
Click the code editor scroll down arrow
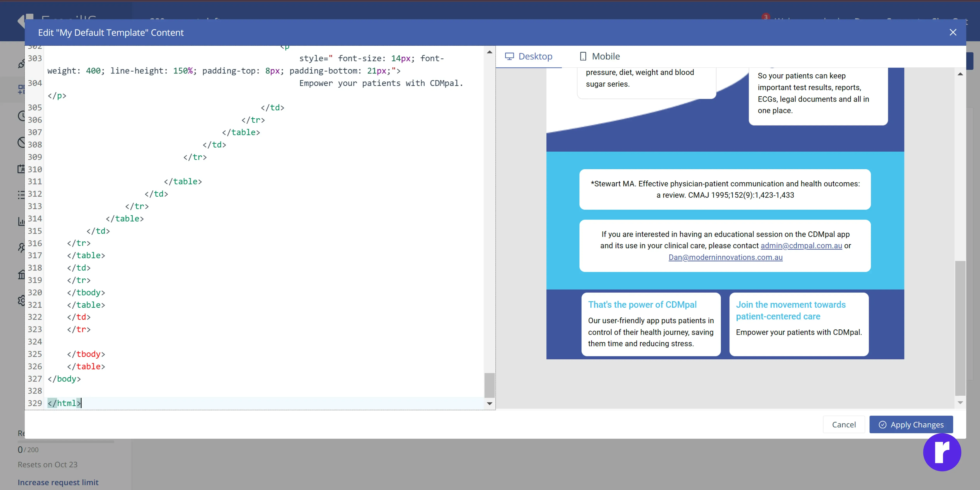(x=489, y=403)
